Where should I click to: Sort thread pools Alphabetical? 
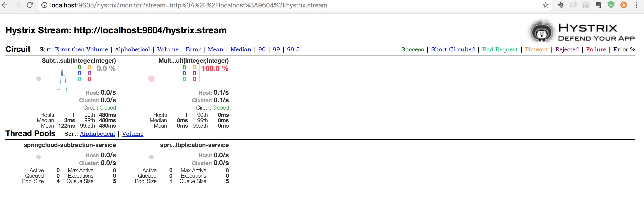97,134
